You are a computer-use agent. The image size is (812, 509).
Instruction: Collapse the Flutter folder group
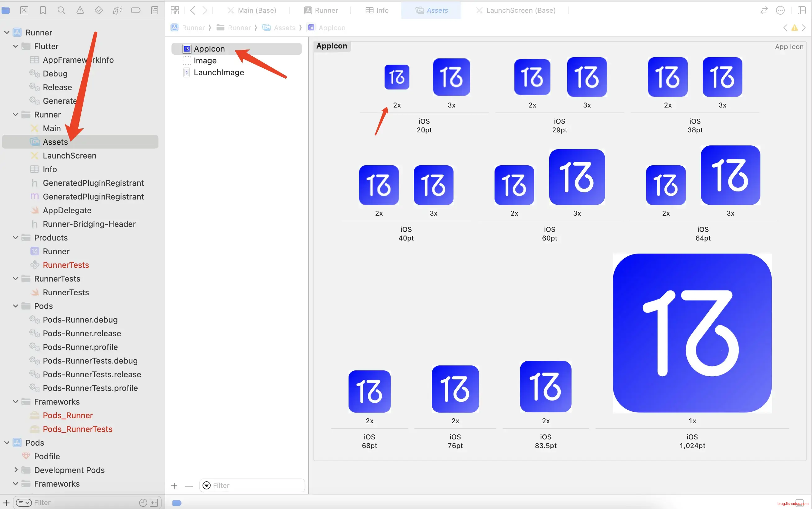click(16, 46)
